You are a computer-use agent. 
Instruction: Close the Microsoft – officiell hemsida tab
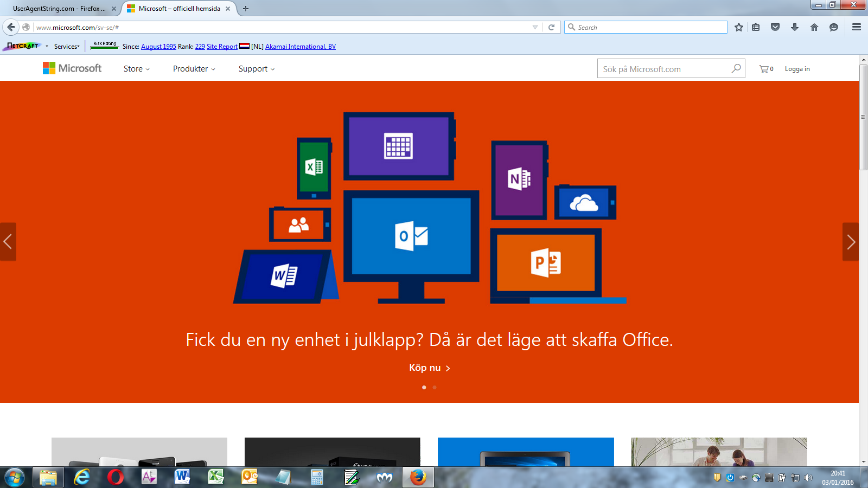[x=228, y=9]
